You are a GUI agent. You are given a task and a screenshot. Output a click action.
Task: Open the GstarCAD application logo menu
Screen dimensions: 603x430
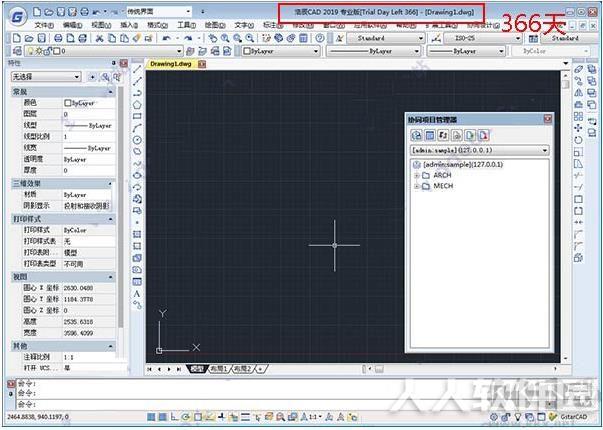(x=18, y=17)
